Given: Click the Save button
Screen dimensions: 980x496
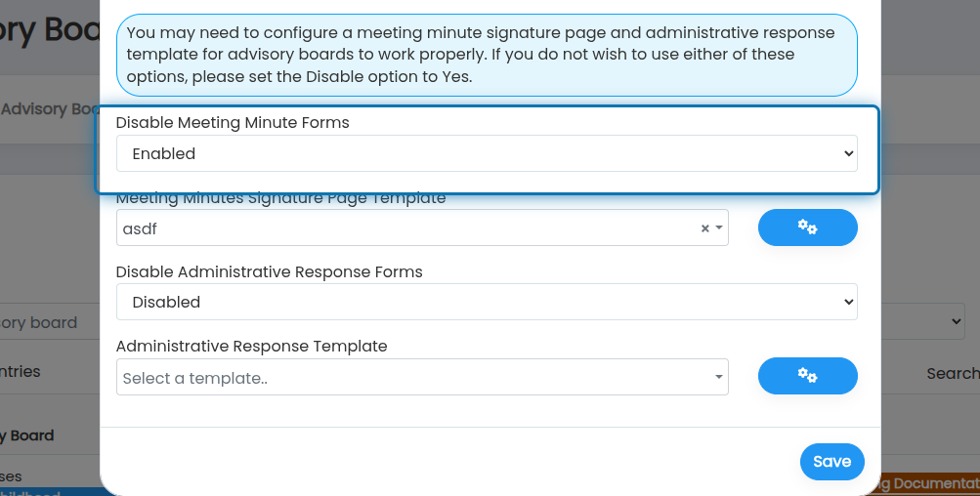Looking at the screenshot, I should tap(831, 462).
